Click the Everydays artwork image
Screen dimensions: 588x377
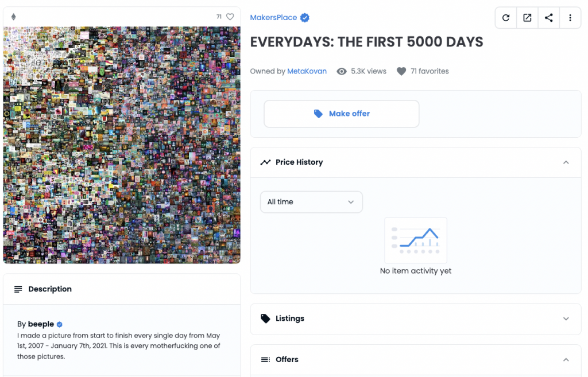click(x=122, y=145)
